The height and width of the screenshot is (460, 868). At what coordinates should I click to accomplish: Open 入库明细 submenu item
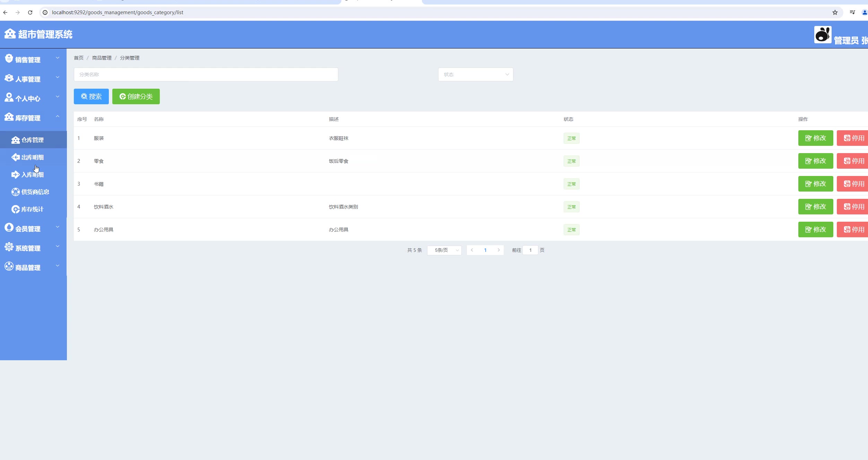pos(33,175)
